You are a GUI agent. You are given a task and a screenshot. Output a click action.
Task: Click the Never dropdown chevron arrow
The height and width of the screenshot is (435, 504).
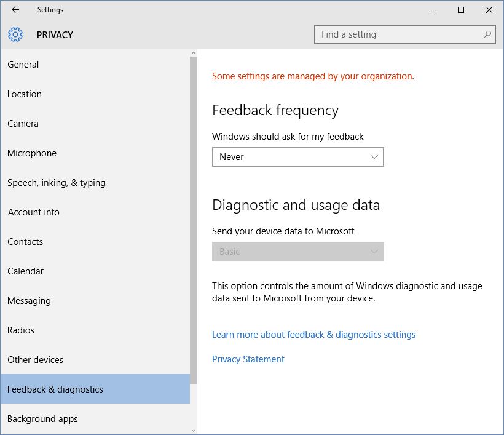pyautogui.click(x=374, y=157)
